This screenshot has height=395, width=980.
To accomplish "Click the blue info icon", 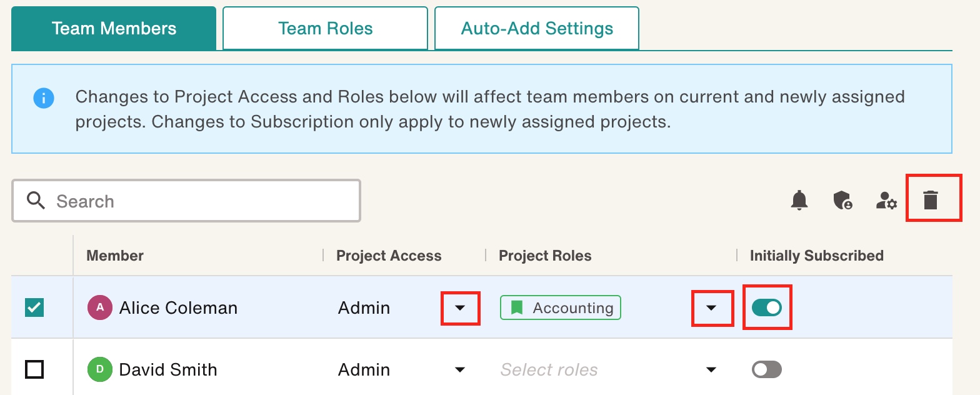I will tap(44, 98).
